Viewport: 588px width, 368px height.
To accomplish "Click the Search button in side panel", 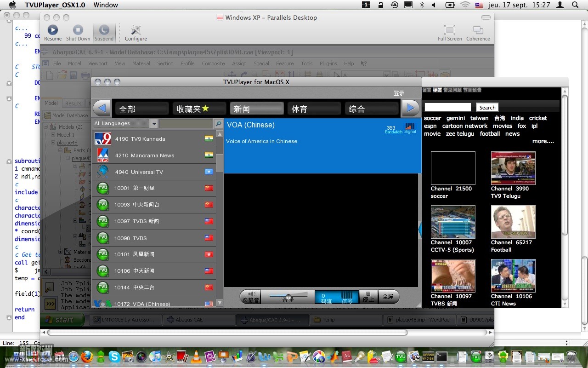I will pos(487,107).
